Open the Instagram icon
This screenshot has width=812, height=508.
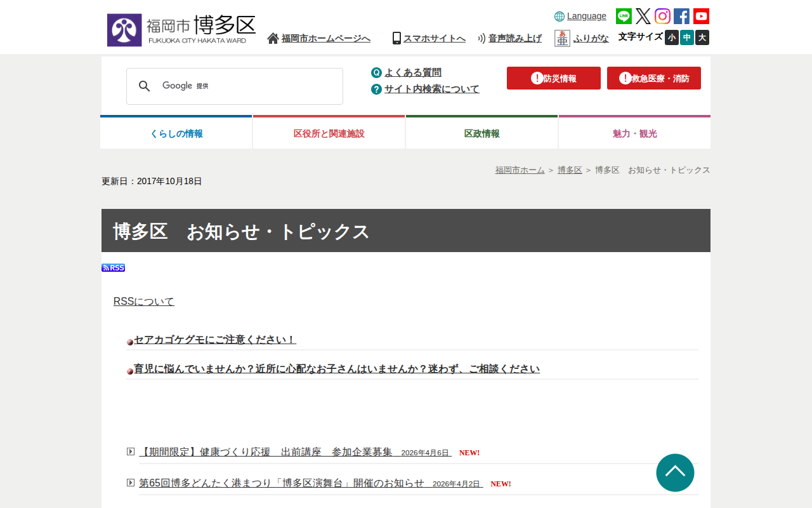point(662,16)
